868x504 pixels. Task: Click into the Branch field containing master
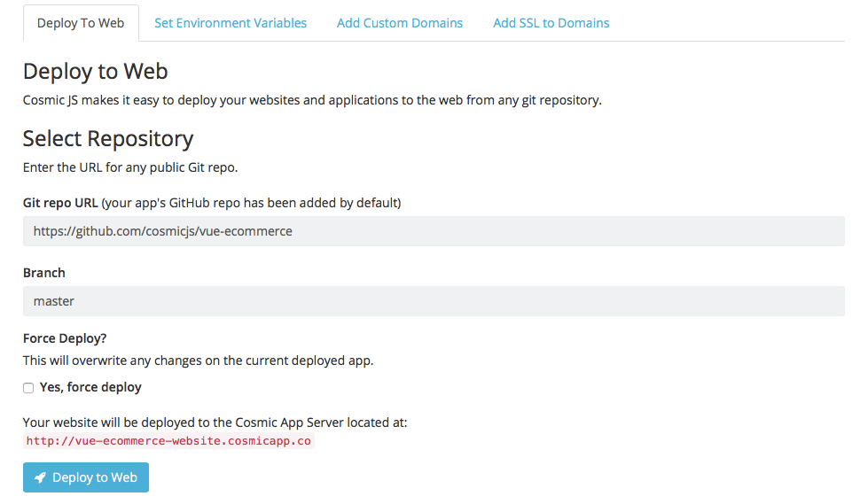pyautogui.click(x=434, y=301)
